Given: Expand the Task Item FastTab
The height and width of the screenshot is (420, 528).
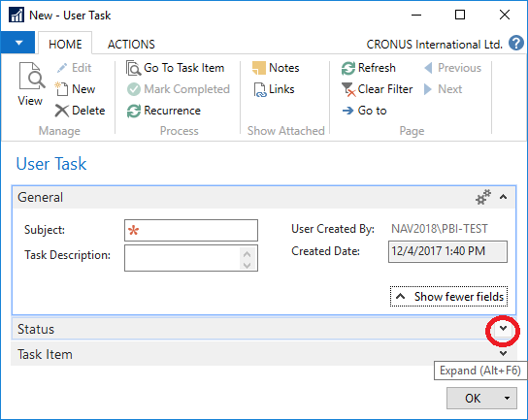Looking at the screenshot, I should click(x=503, y=353).
